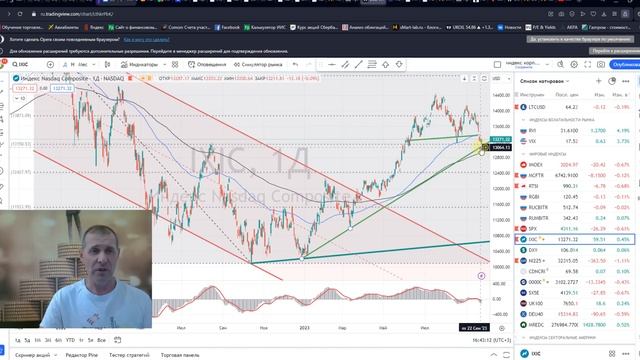Open time axis settings gear icon
This screenshot has height=360, width=640.
502,328
